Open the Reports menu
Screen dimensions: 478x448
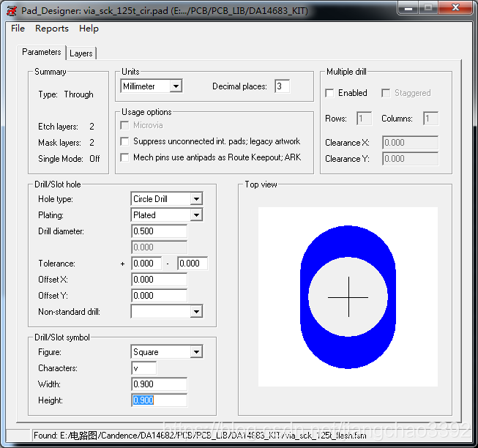pyautogui.click(x=52, y=29)
